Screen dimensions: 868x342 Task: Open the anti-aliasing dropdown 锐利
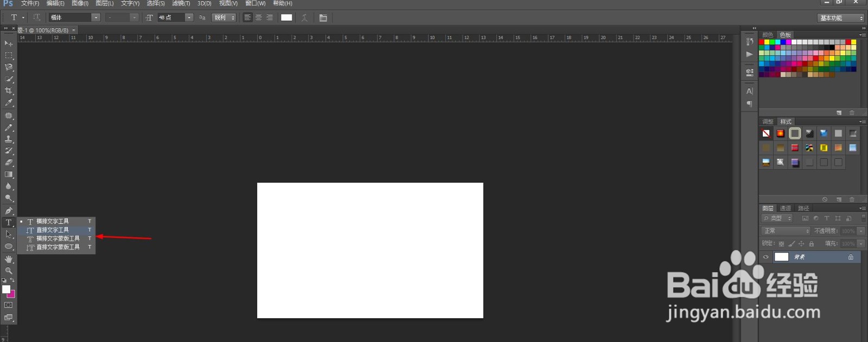(x=224, y=17)
